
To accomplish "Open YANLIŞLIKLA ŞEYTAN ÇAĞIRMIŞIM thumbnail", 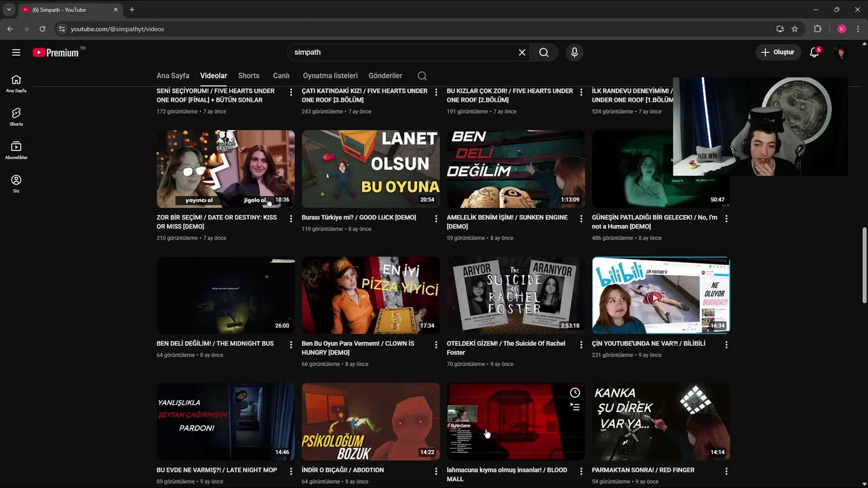I will coord(225,421).
